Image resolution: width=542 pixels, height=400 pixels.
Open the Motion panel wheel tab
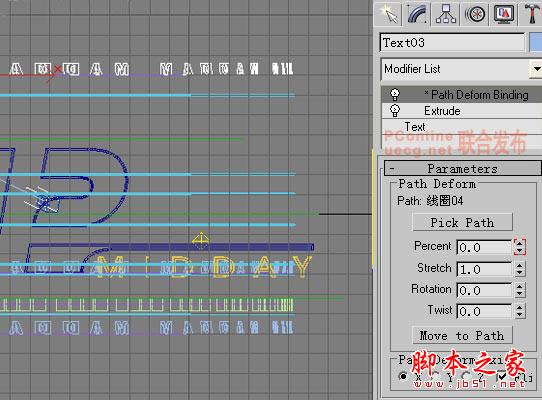point(475,14)
